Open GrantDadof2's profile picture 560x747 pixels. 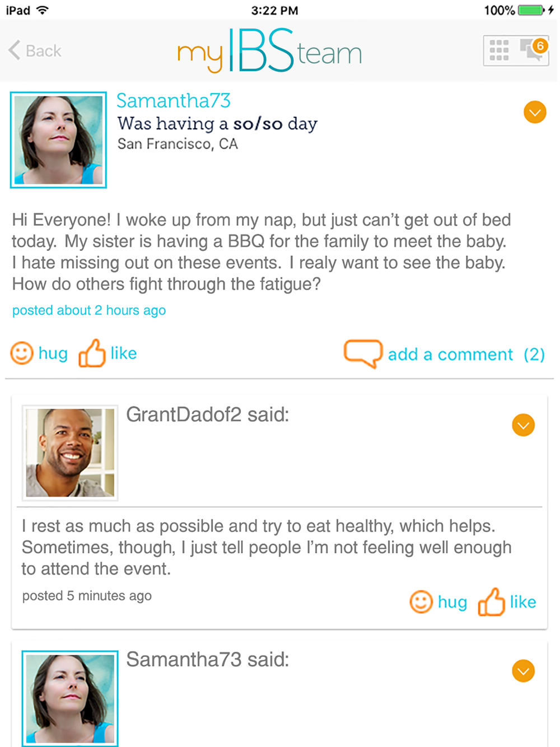(70, 452)
